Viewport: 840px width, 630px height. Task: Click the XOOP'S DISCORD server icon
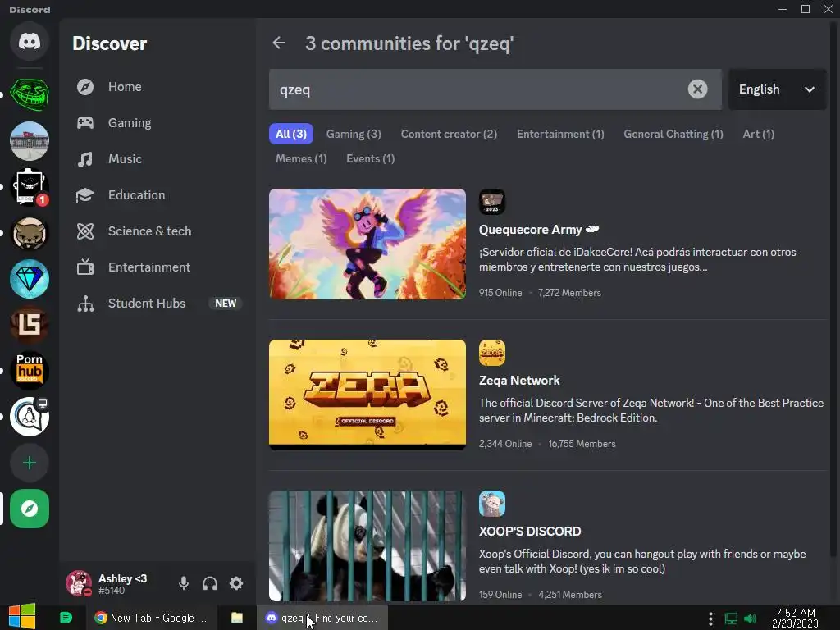492,504
